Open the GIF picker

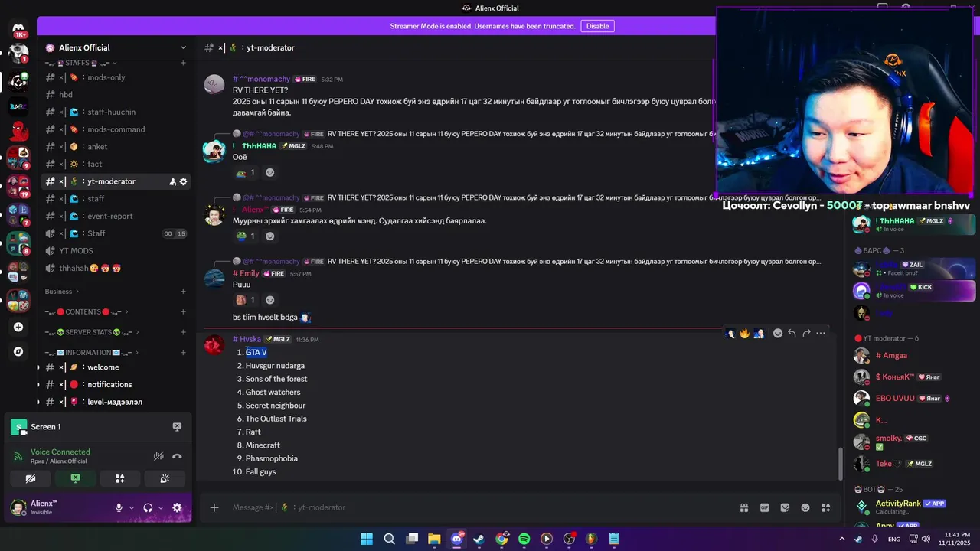[x=764, y=507]
